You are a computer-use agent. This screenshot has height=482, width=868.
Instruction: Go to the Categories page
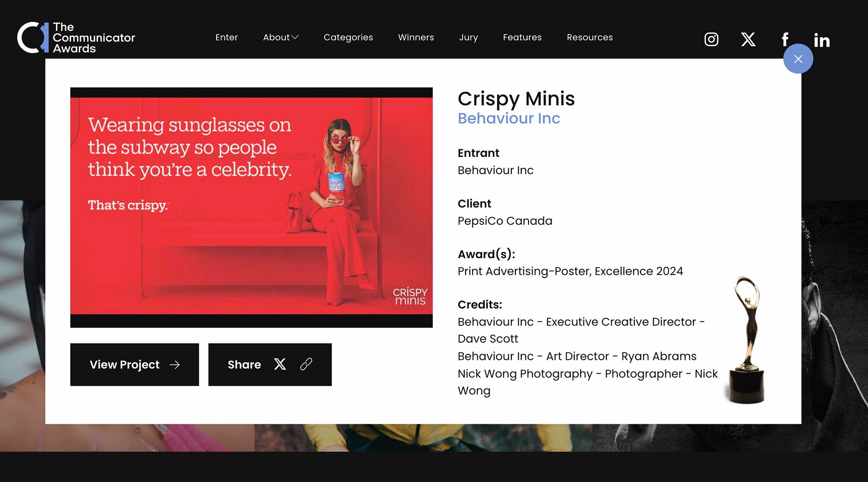click(x=348, y=38)
